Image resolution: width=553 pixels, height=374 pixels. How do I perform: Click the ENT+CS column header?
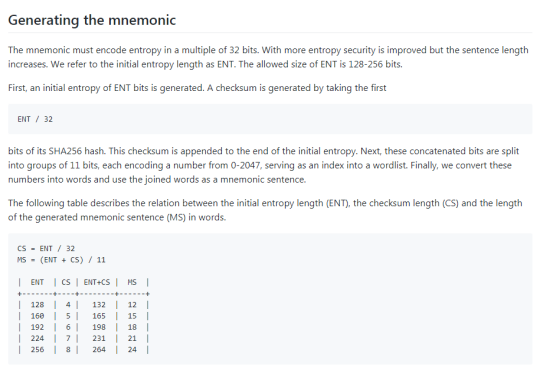[97, 282]
